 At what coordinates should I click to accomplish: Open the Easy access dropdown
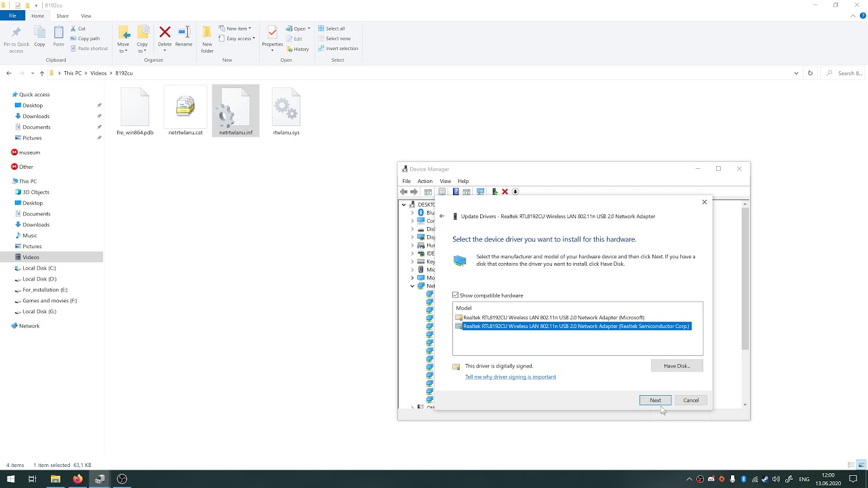pos(237,39)
